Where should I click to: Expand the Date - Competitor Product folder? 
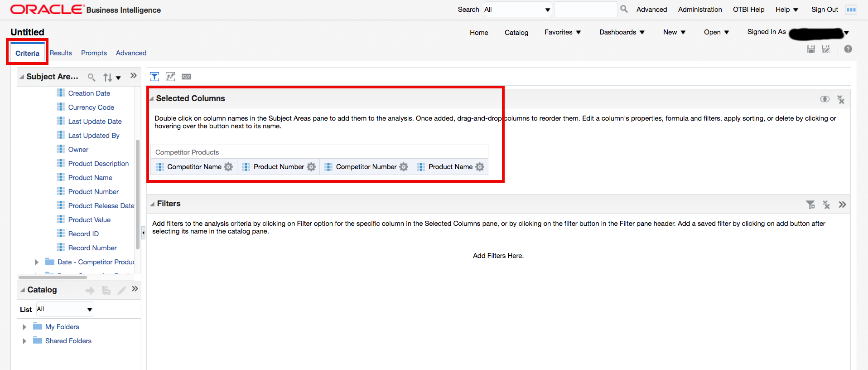(37, 262)
